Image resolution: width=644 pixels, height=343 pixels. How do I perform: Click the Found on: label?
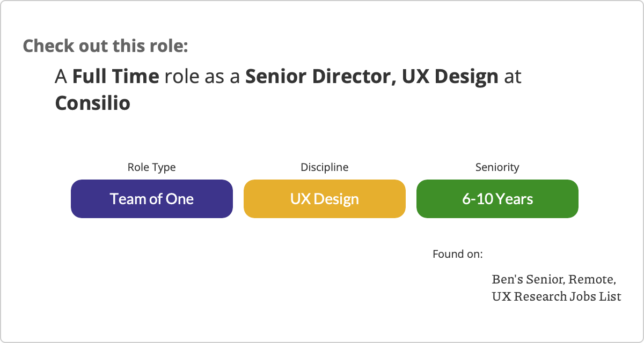point(457,254)
